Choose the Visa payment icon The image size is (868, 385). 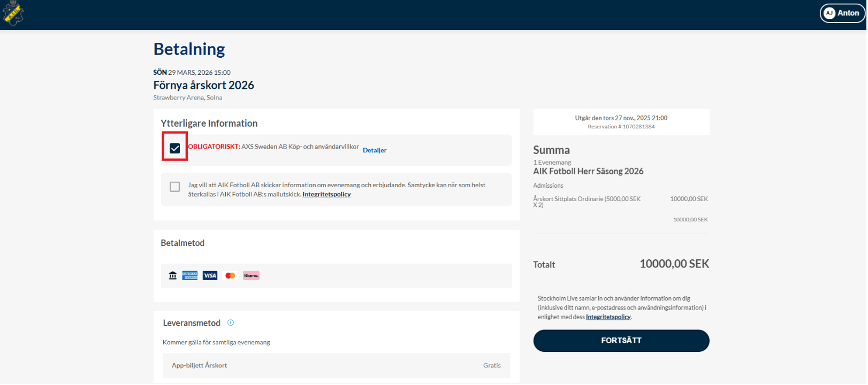(210, 276)
